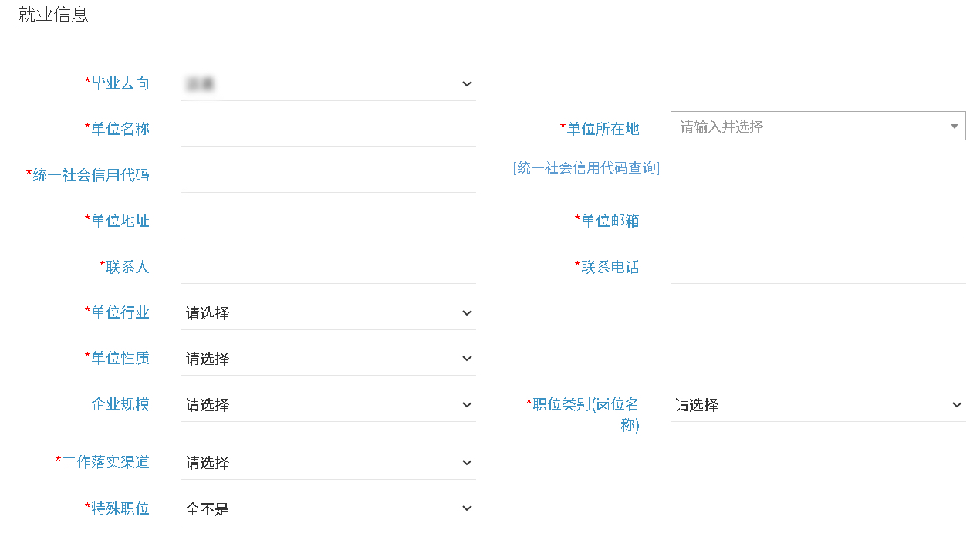This screenshot has height=540, width=980.
Task: Open the 特殊职位 dropdown showing 全不是
Action: coord(328,508)
